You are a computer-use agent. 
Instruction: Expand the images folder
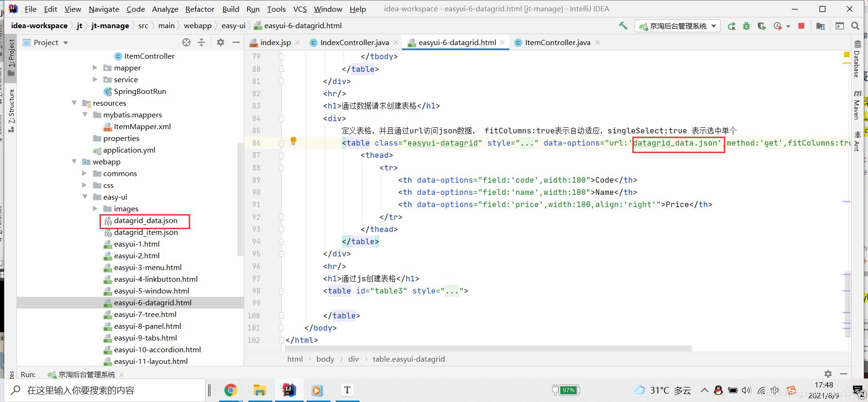[95, 209]
